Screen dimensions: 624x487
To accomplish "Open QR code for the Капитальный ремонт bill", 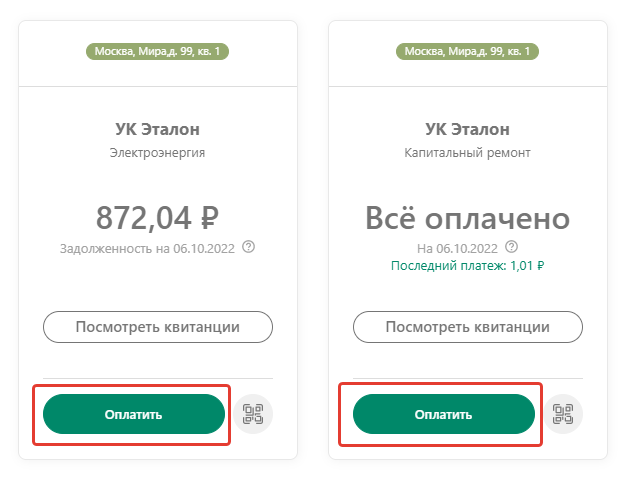I will pyautogui.click(x=563, y=414).
